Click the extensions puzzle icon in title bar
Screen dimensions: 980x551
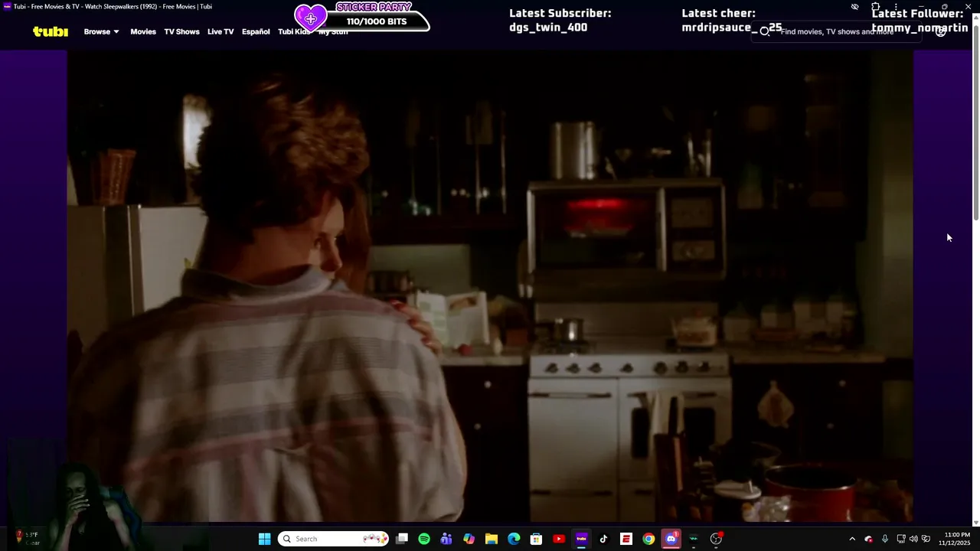[x=875, y=7]
